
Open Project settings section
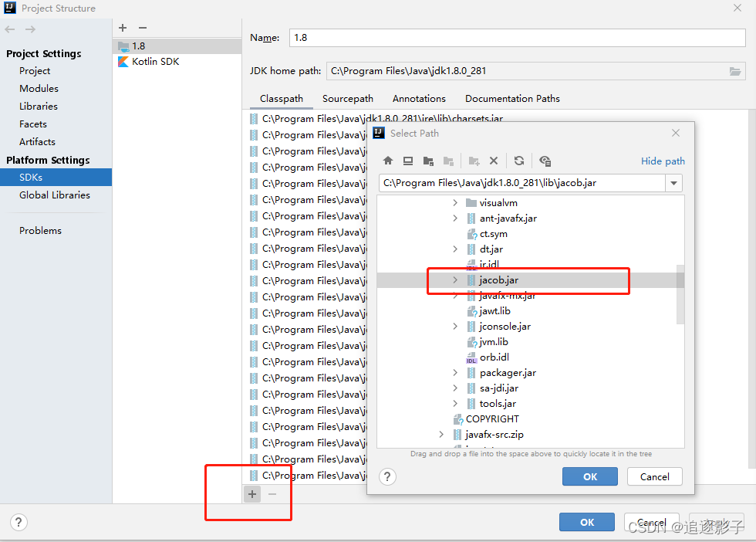35,71
